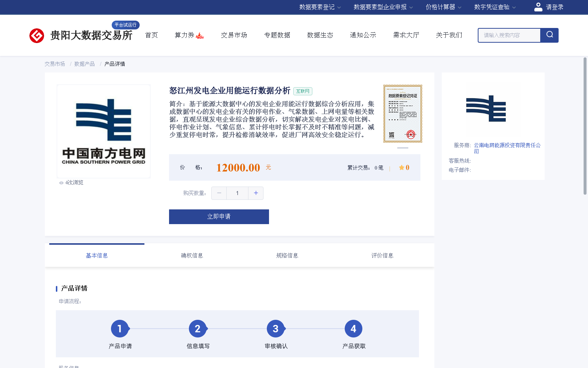Click the search content input field
The width and height of the screenshot is (588, 368).
tap(509, 35)
